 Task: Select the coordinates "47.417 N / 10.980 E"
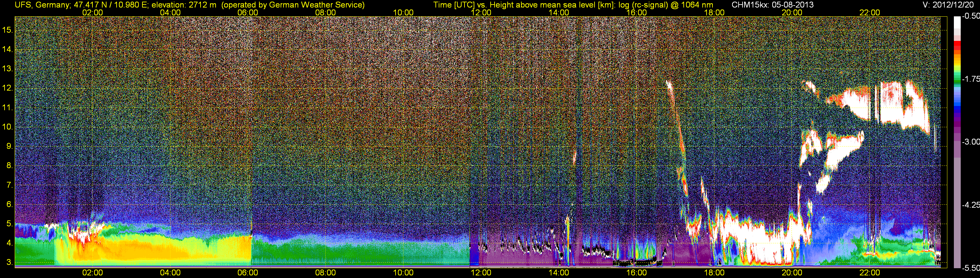click(110, 5)
